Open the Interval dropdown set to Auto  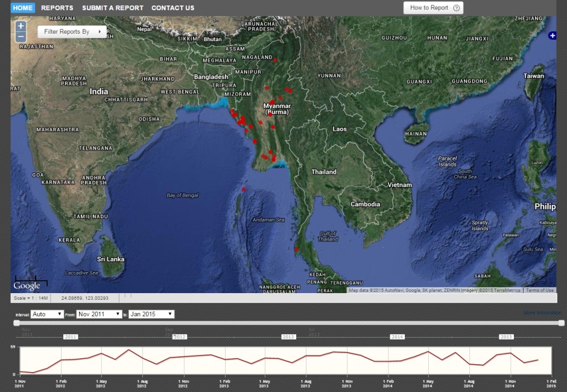pos(47,314)
